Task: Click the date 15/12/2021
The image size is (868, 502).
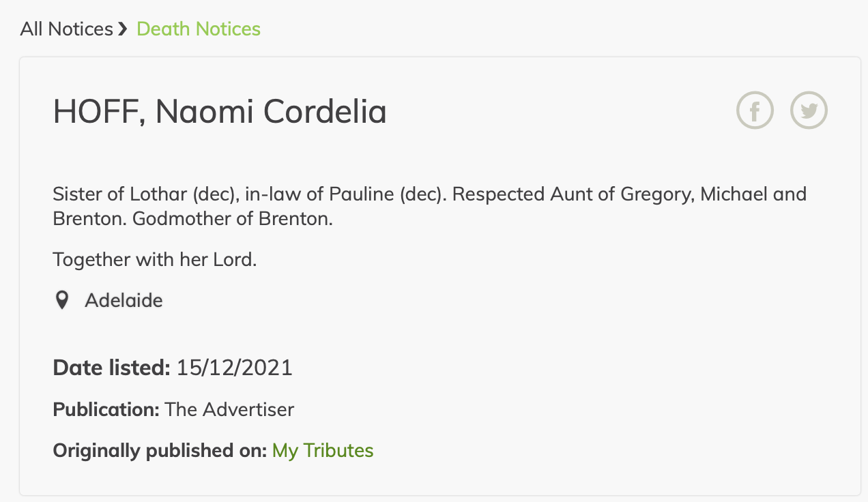Action: pyautogui.click(x=234, y=368)
